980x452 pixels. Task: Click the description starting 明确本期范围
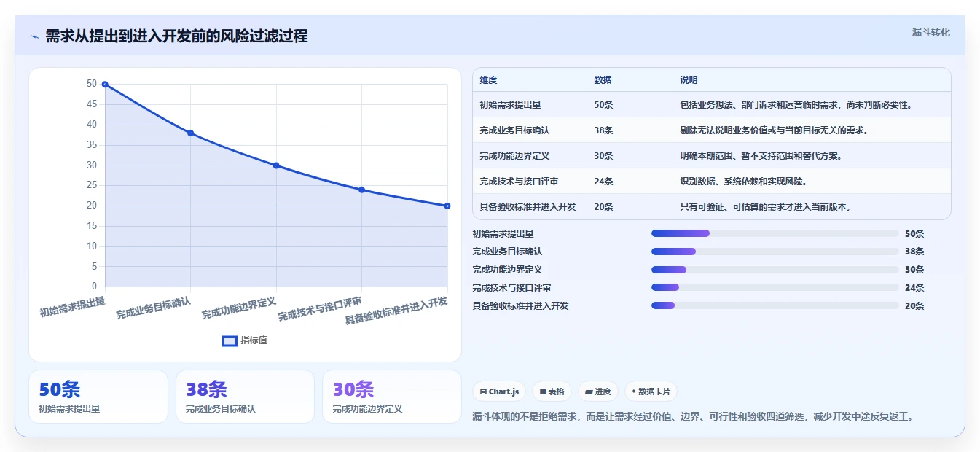pos(761,155)
